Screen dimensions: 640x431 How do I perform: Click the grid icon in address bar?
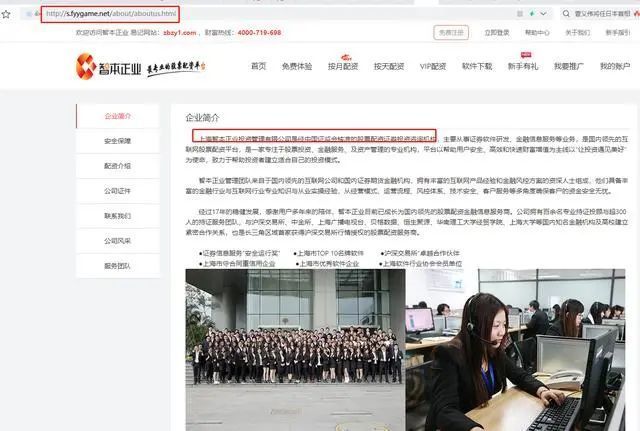(520, 14)
